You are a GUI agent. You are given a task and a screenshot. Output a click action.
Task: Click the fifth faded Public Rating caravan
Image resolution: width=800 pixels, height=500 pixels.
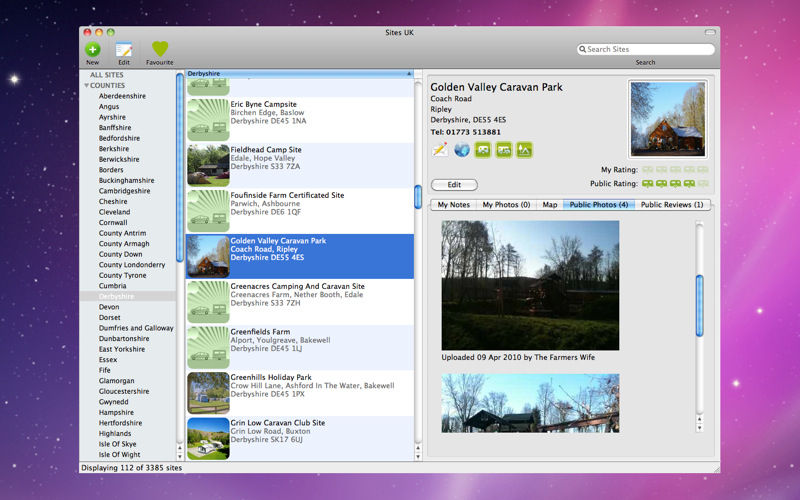703,183
